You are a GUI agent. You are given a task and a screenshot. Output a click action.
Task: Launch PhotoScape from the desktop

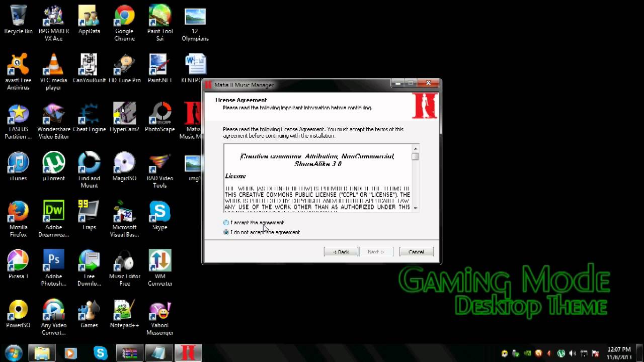[160, 118]
